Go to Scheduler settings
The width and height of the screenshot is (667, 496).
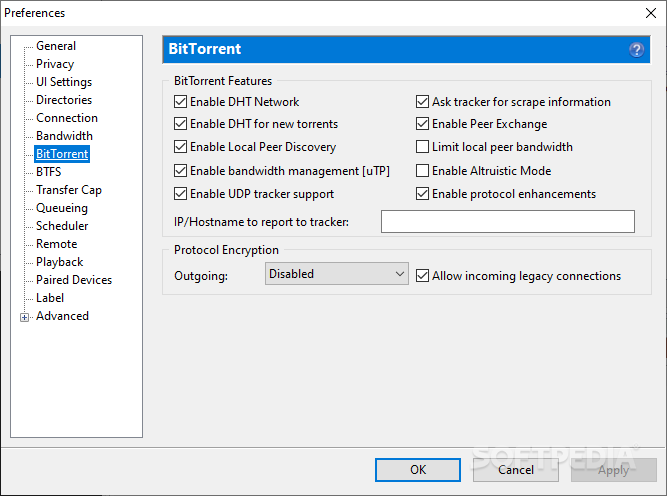tap(62, 226)
